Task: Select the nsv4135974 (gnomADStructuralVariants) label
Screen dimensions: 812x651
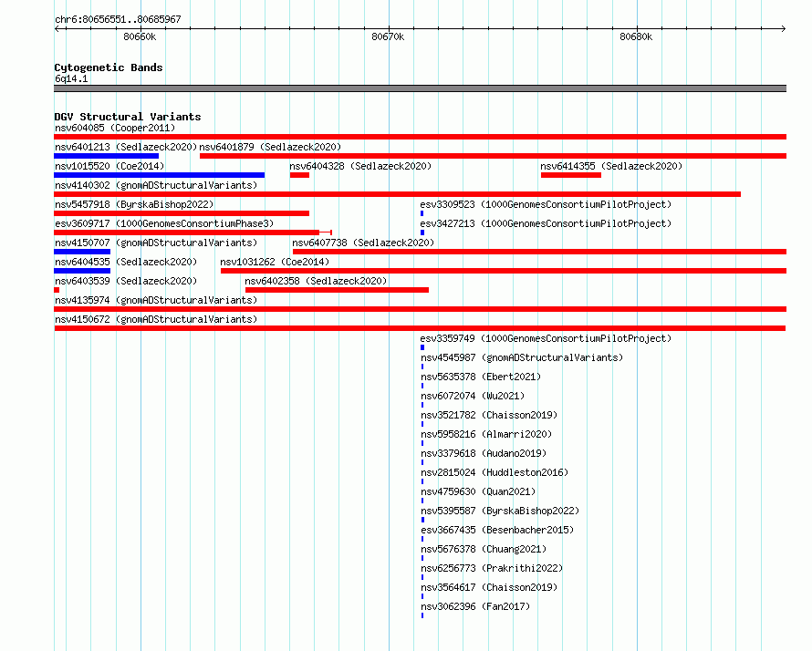Action: (x=156, y=300)
